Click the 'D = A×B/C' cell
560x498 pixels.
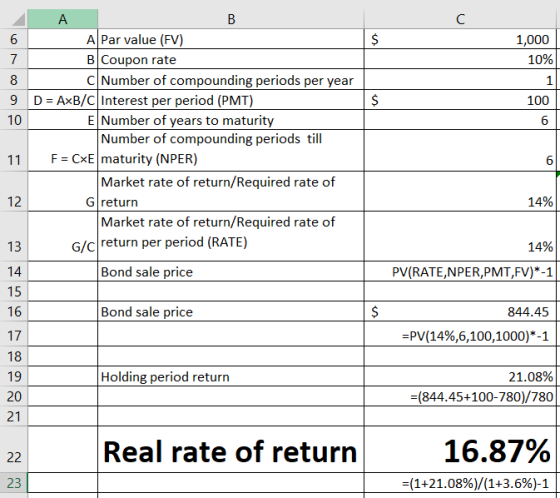tap(62, 100)
